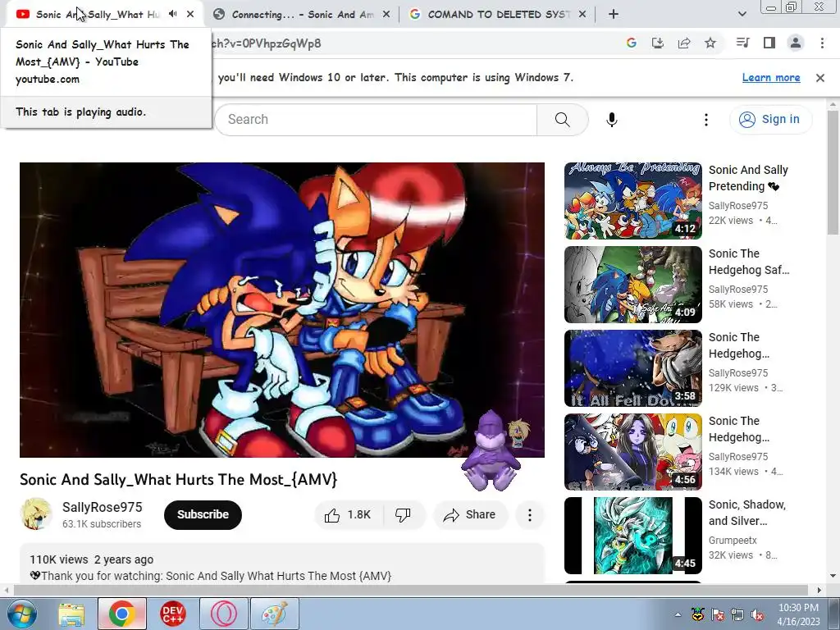Open the 4:56 Sonic The Hedgehog thumbnail
This screenshot has width=840, height=630.
632,451
